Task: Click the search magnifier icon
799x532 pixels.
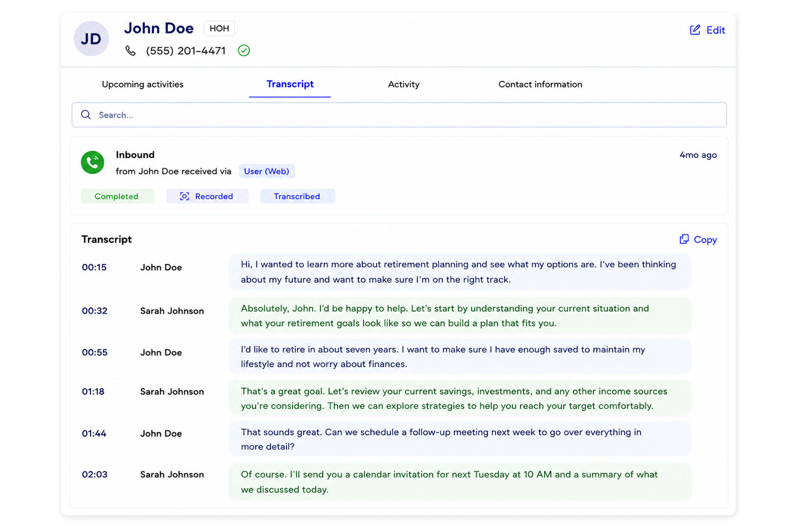Action: tap(86, 115)
